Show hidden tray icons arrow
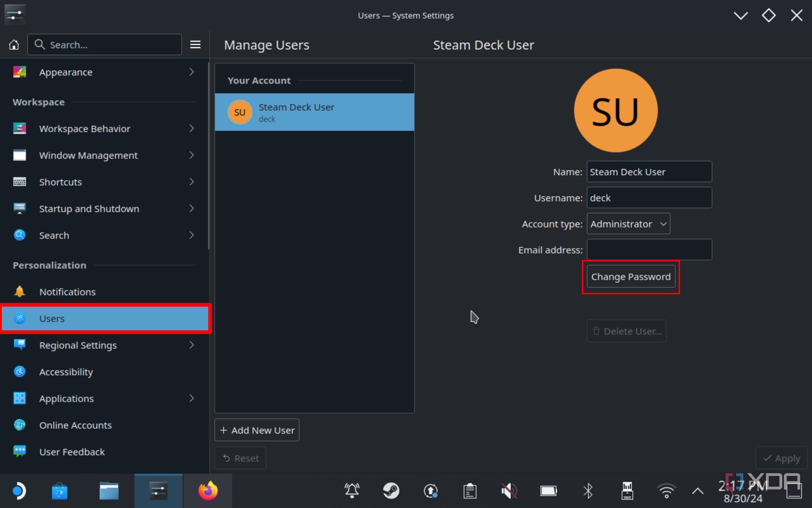 [x=698, y=491]
